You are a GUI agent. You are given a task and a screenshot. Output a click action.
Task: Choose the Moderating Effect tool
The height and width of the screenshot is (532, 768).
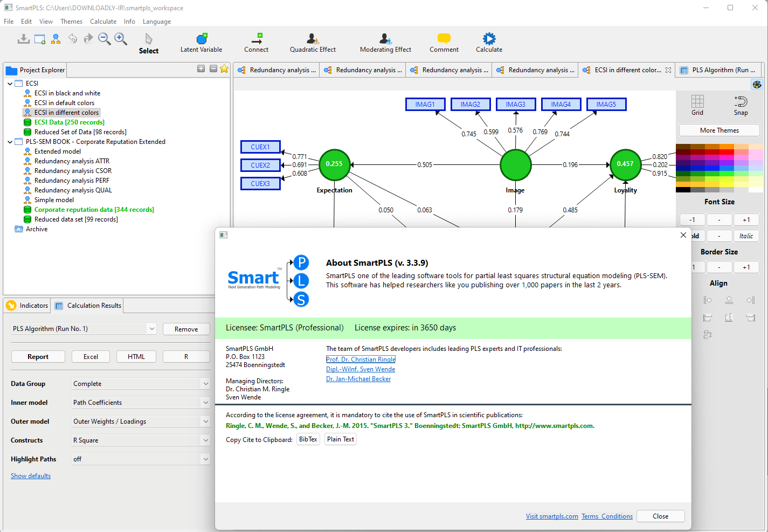385,43
